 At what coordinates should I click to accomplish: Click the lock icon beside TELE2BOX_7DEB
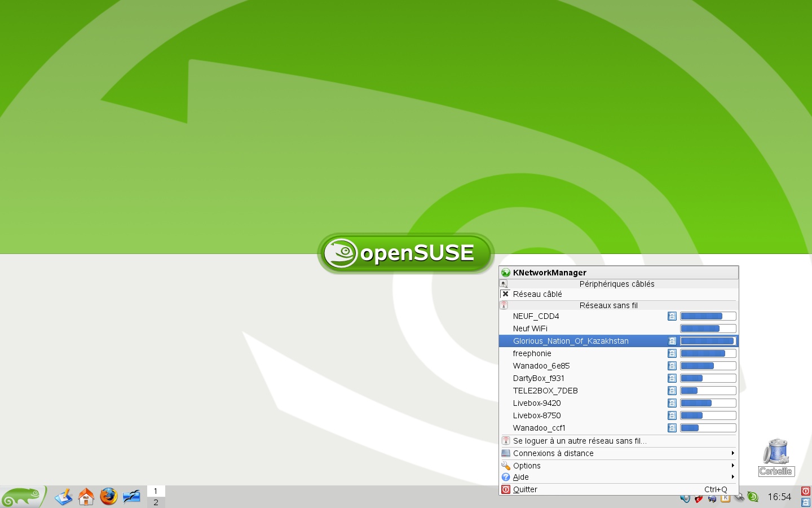point(672,391)
